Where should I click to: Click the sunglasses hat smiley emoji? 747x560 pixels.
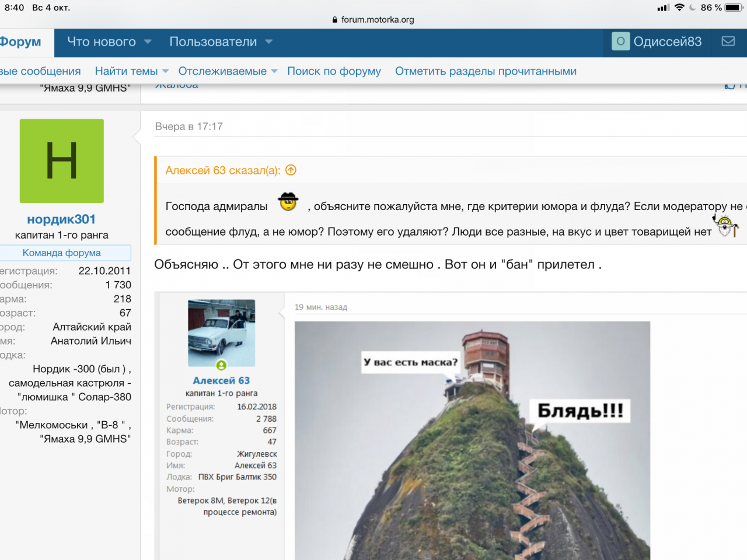(x=288, y=202)
